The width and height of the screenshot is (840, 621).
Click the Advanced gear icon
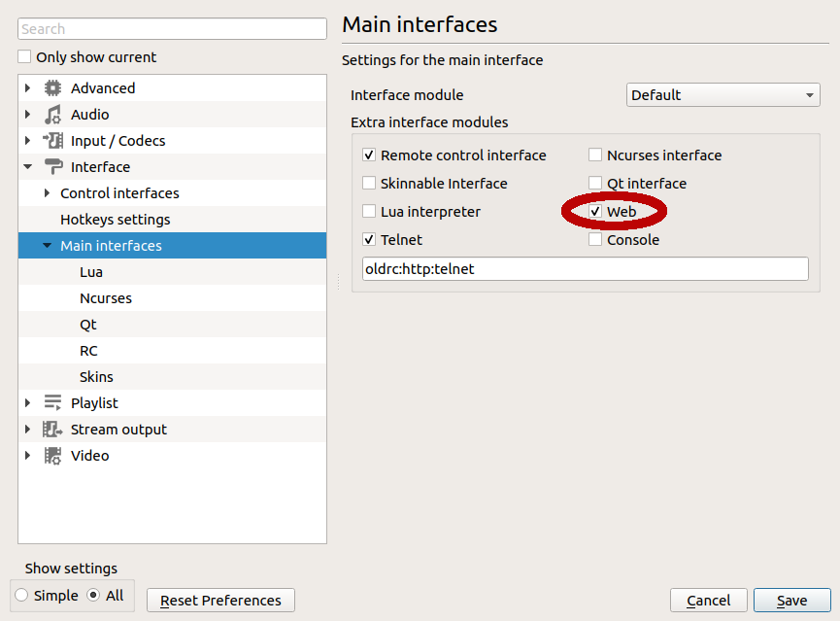click(53, 88)
